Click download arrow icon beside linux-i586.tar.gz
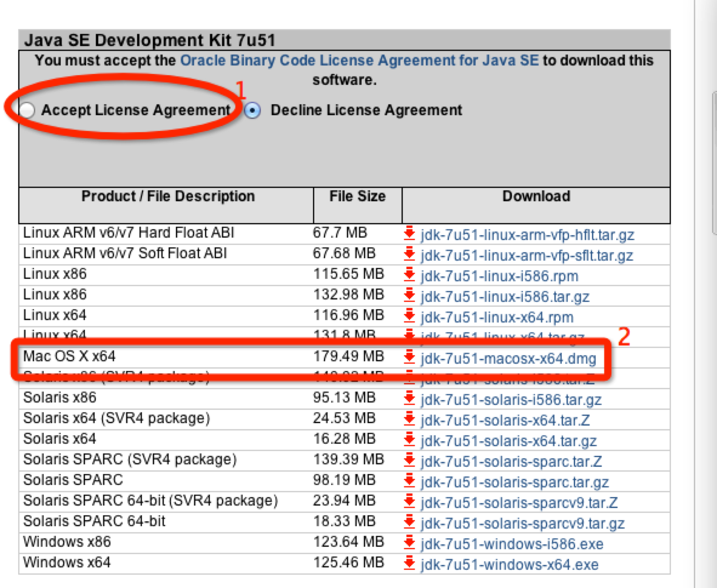 coord(409,295)
